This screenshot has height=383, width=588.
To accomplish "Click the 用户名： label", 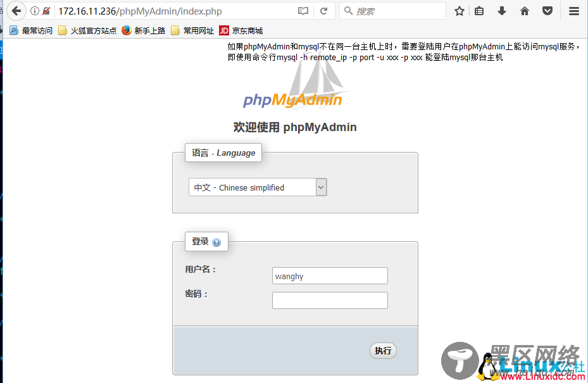I will pos(201,269).
